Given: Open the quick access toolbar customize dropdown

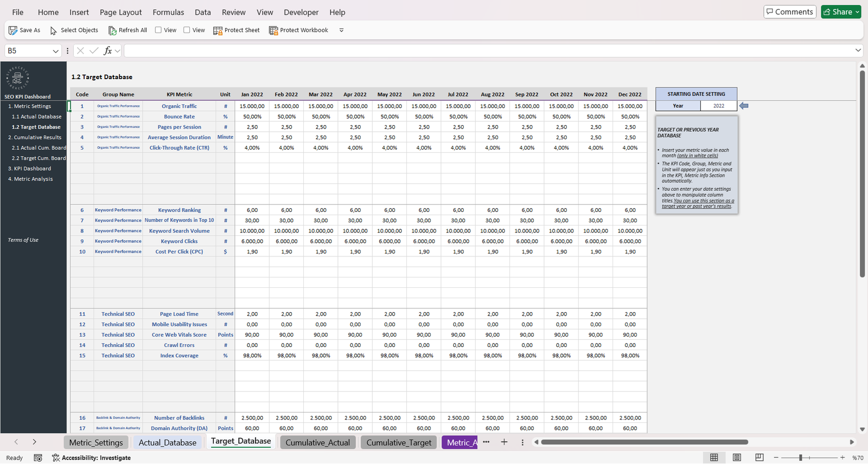Looking at the screenshot, I should coord(341,30).
